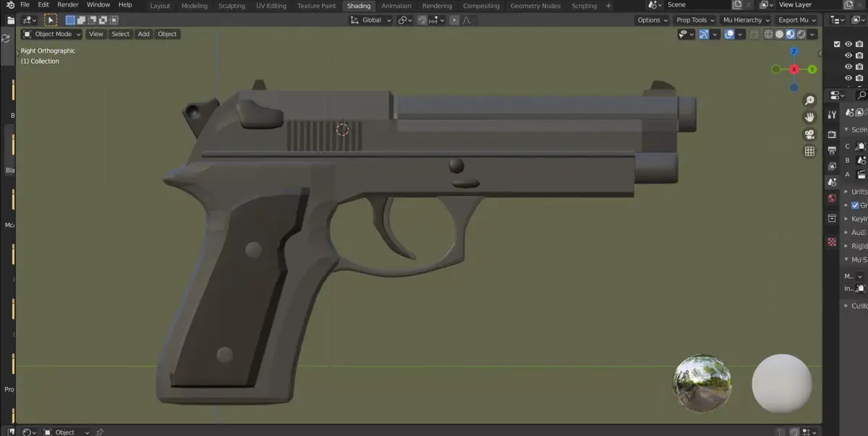Click the View Layer name field
This screenshot has height=436, width=868.
[x=808, y=5]
